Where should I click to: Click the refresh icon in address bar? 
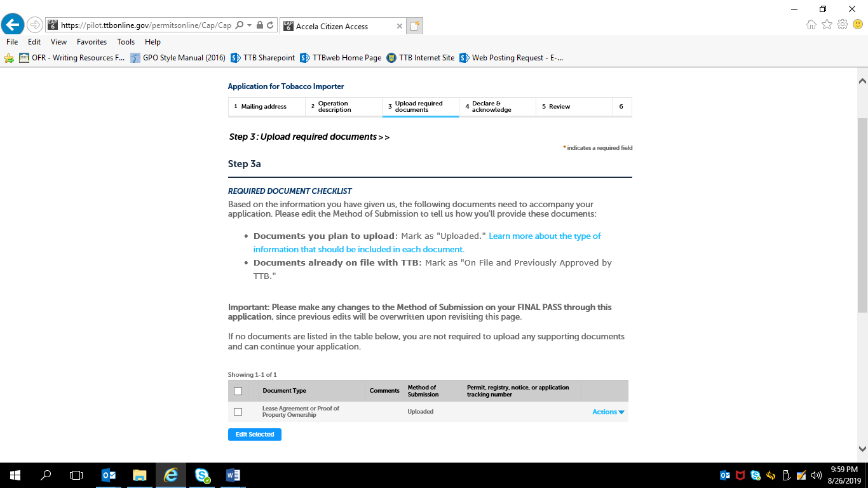point(270,25)
